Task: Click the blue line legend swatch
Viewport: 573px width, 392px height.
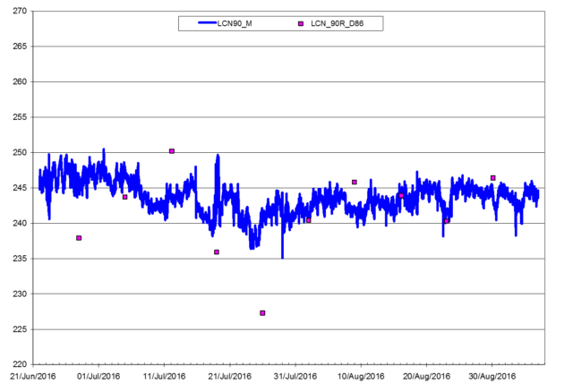Action: (x=207, y=23)
